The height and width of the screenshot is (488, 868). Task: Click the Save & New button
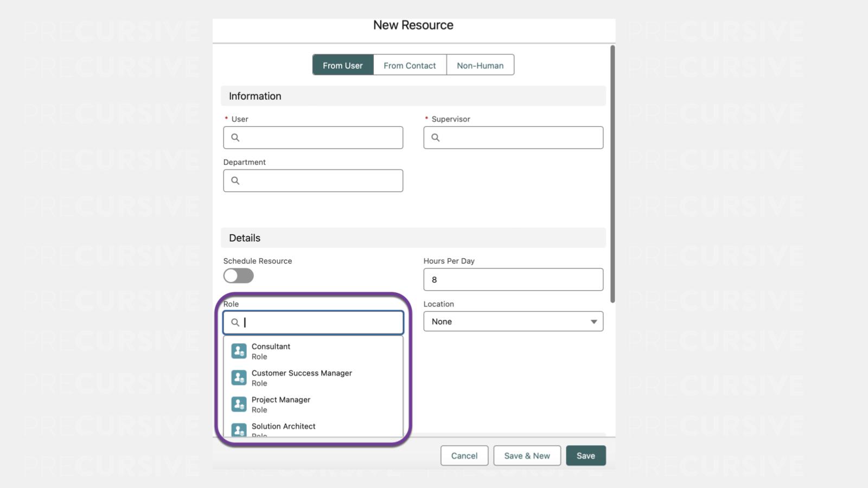527,456
